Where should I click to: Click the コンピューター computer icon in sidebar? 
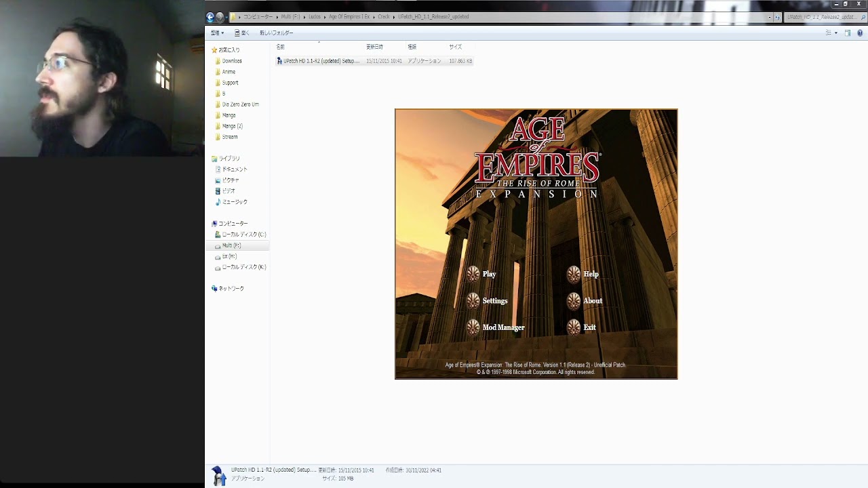[x=214, y=224]
